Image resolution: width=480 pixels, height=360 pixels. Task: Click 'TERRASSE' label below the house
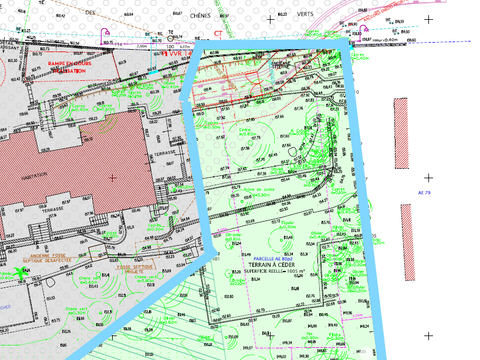(x=53, y=209)
